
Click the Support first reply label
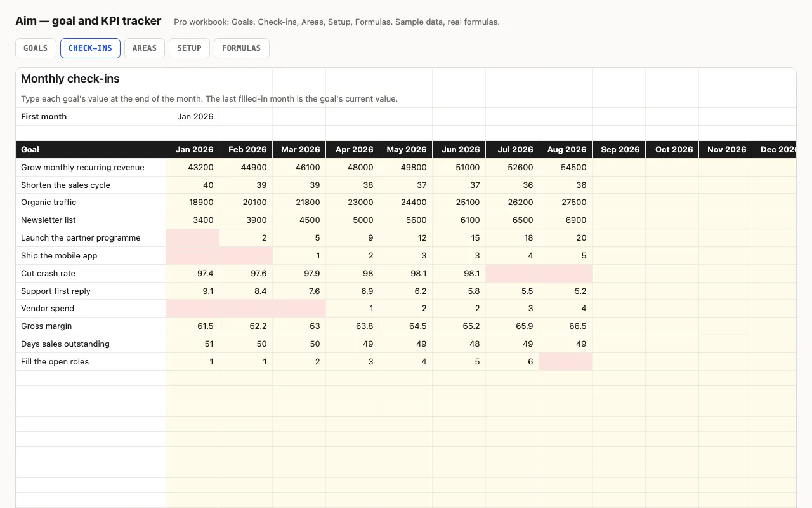(91, 291)
